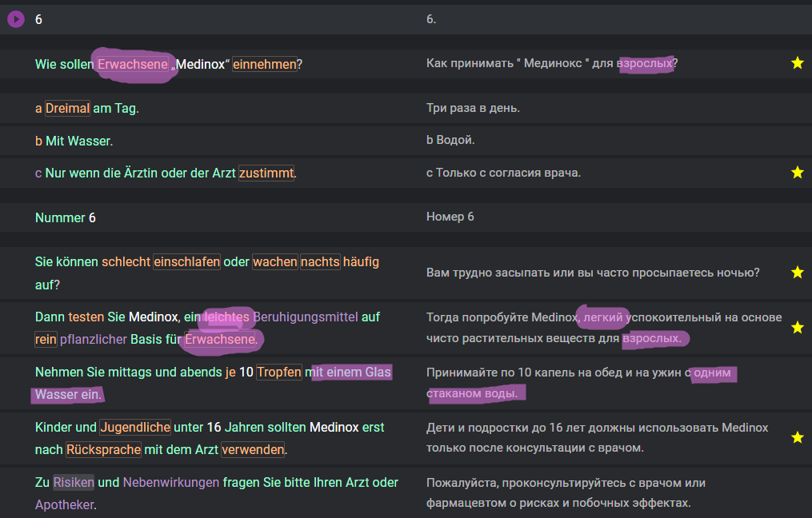This screenshot has height=518, width=812.
Task: Play audio for section 6
Action: click(16, 20)
